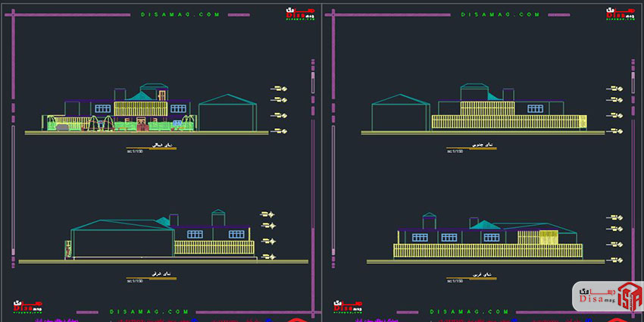This screenshot has width=644, height=322.
Task: Click the Disa logo at left sheet's bottom
Action: pyautogui.click(x=28, y=307)
